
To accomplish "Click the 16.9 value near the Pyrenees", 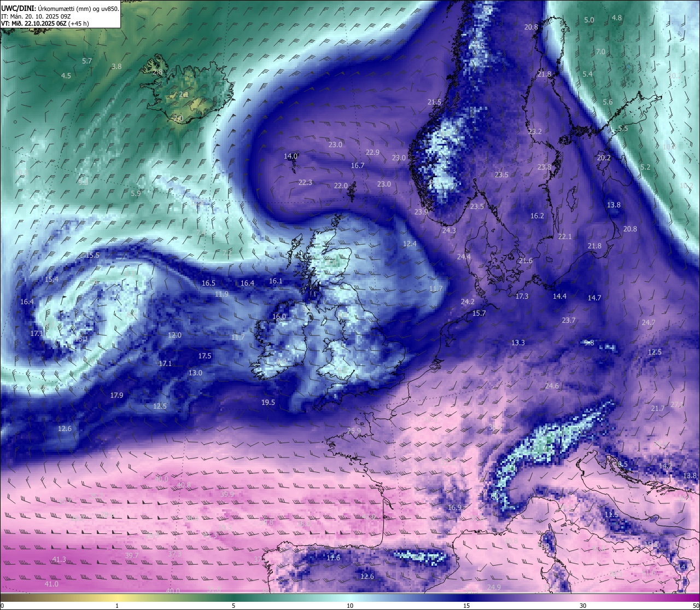I will (454, 507).
